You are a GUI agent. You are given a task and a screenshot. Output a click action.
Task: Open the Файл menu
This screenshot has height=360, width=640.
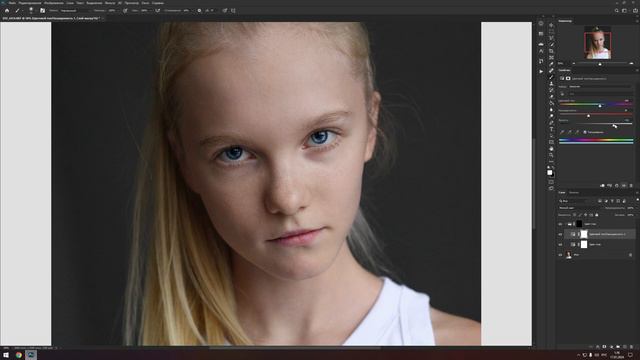[12, 3]
